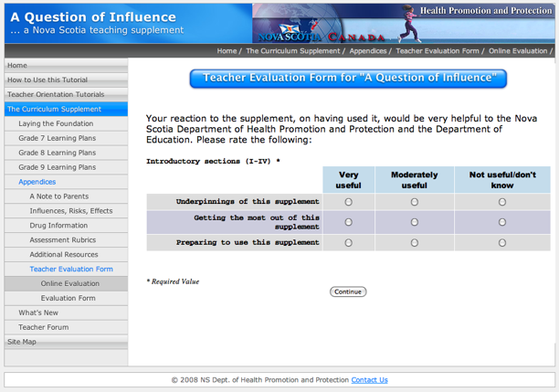Expand Teacher Orientation Tutorials section
This screenshot has height=392, width=559.
coord(56,95)
